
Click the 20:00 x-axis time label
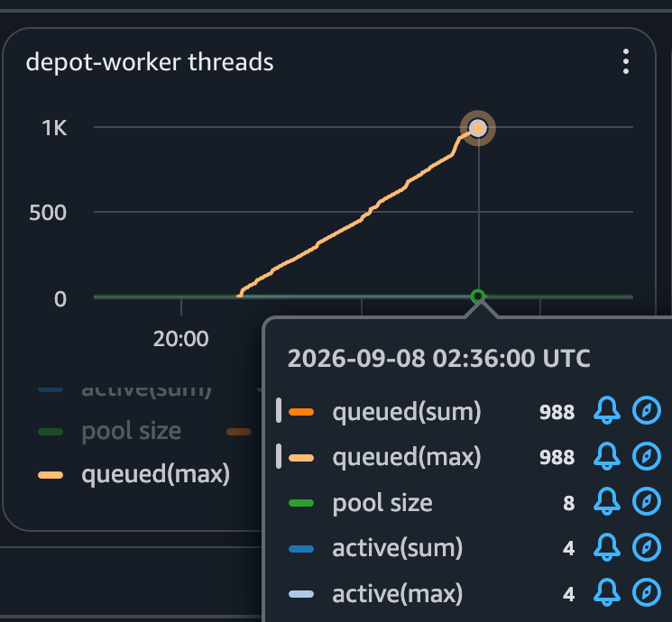(181, 339)
